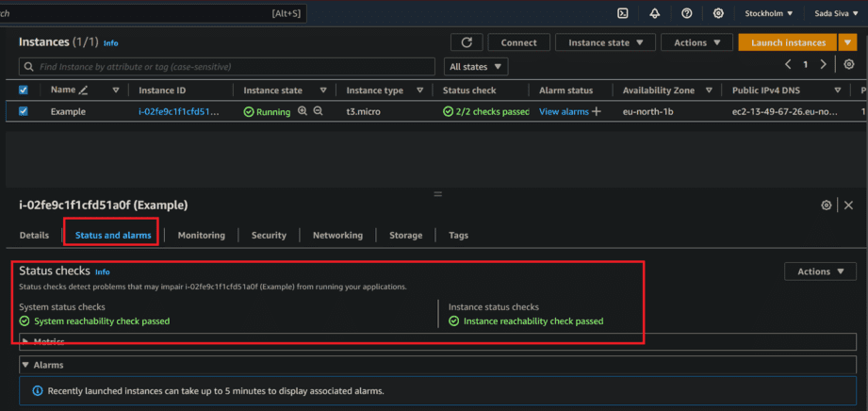Edit the Name column pencil icon

[x=84, y=90]
